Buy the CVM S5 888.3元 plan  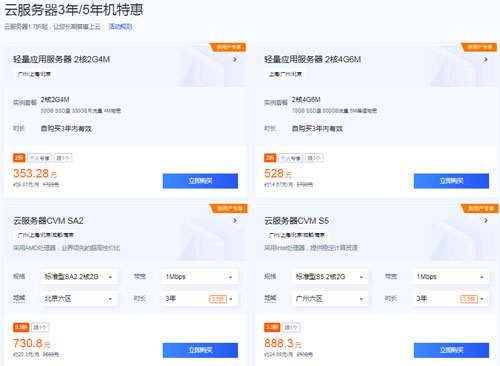pos(451,350)
